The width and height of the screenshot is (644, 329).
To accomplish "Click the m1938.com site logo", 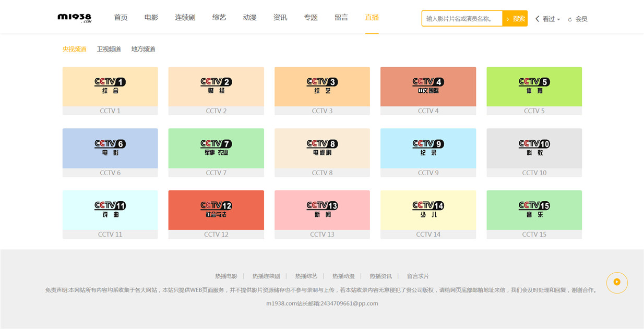I will point(75,18).
